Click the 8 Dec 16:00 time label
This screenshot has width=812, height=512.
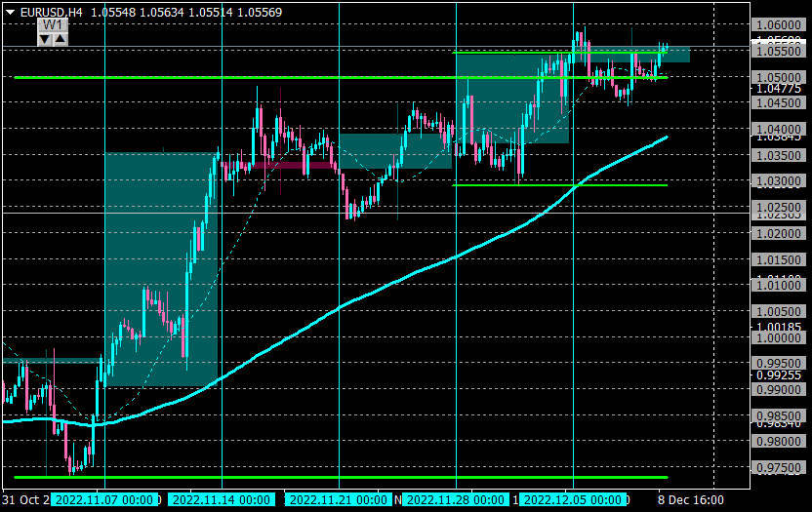[x=691, y=500]
